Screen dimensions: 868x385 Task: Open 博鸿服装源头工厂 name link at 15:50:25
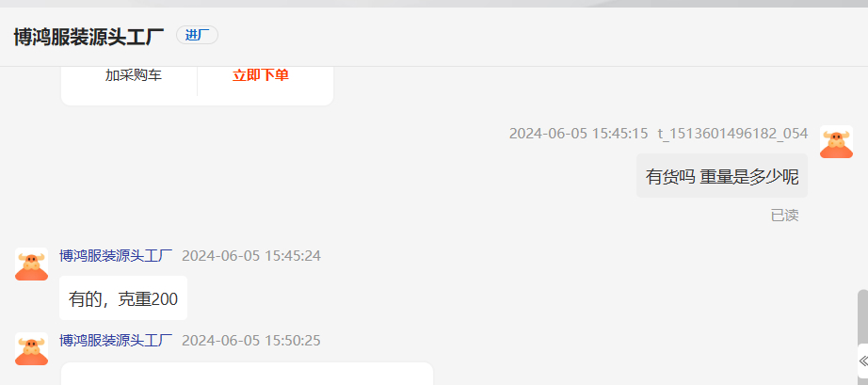click(116, 340)
